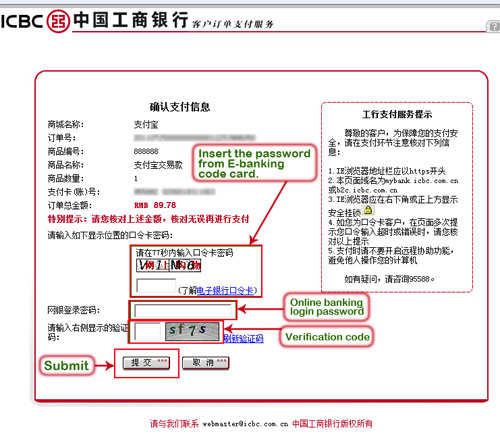Screen dimensions: 500x435
Task: Click the 工行支付服务提示 tips heading
Action: (x=397, y=115)
